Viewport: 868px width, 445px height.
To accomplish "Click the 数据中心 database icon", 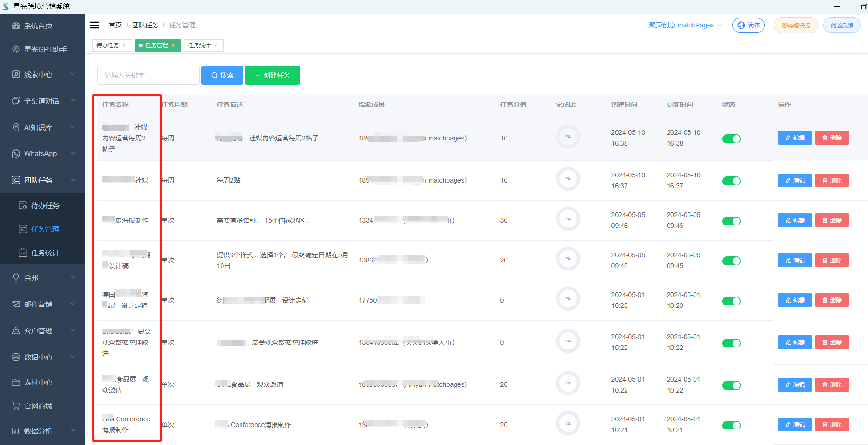I will [16, 357].
